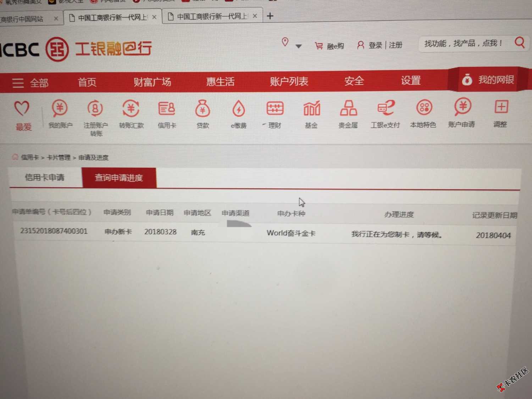This screenshot has height=399, width=532.
Task: Go to 首页 in the red nav
Action: (x=87, y=82)
